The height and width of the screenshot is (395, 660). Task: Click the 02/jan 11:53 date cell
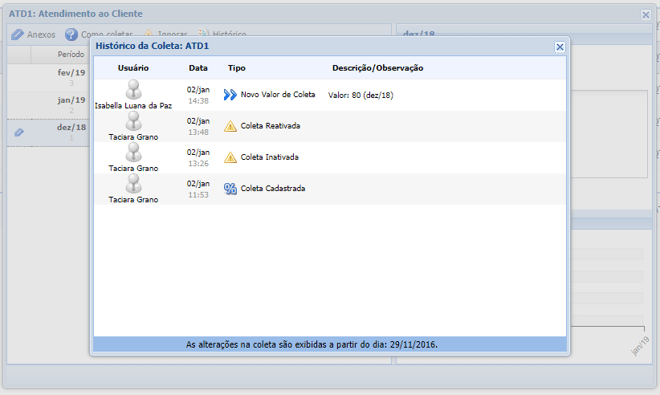click(198, 189)
